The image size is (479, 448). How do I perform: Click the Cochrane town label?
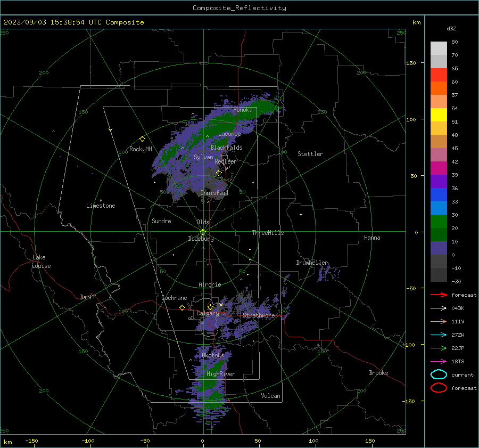click(174, 298)
